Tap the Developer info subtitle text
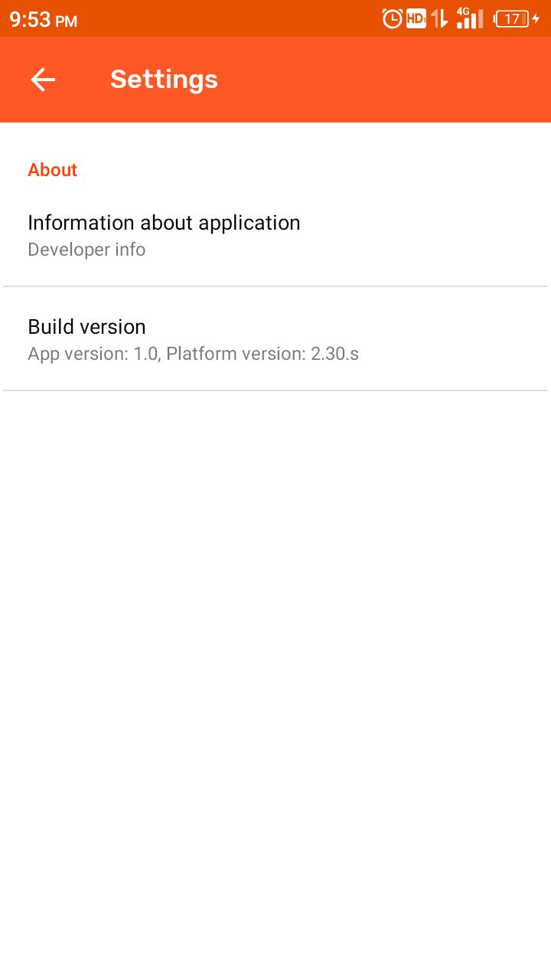The image size is (551, 980). (86, 250)
